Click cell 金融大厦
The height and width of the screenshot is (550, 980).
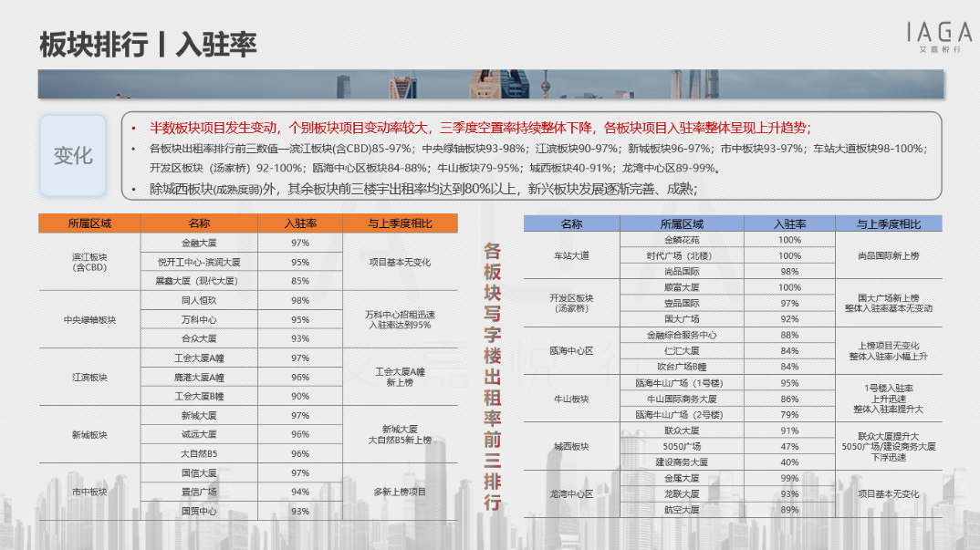[199, 243]
